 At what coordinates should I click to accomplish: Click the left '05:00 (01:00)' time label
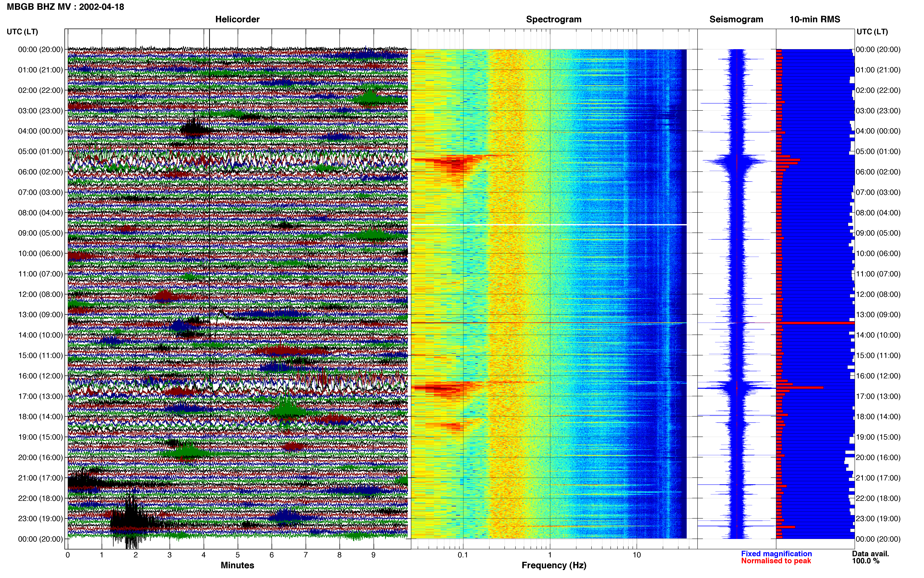click(41, 151)
